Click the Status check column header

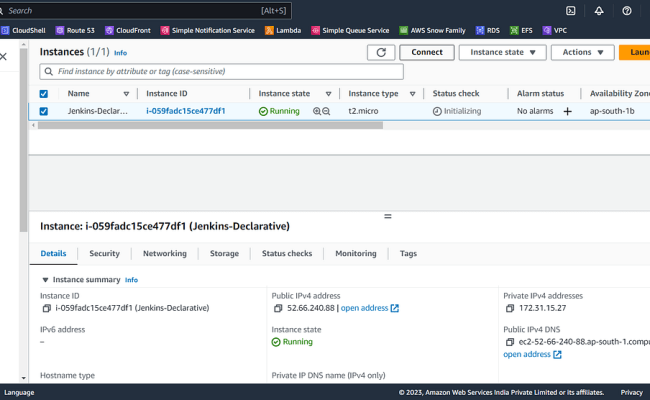[x=456, y=94]
